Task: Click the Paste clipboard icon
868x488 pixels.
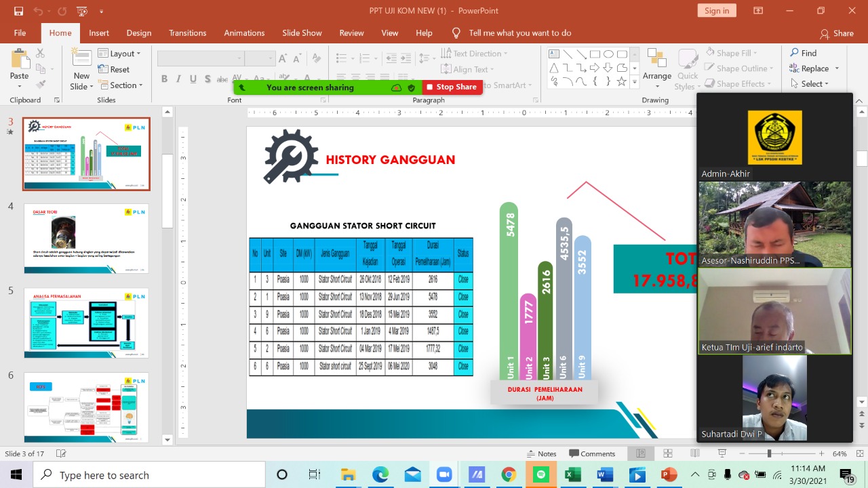Action: [19, 59]
